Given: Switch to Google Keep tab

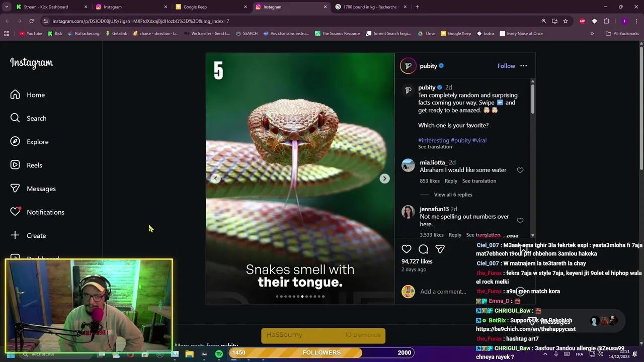Looking at the screenshot, I should (x=210, y=7).
